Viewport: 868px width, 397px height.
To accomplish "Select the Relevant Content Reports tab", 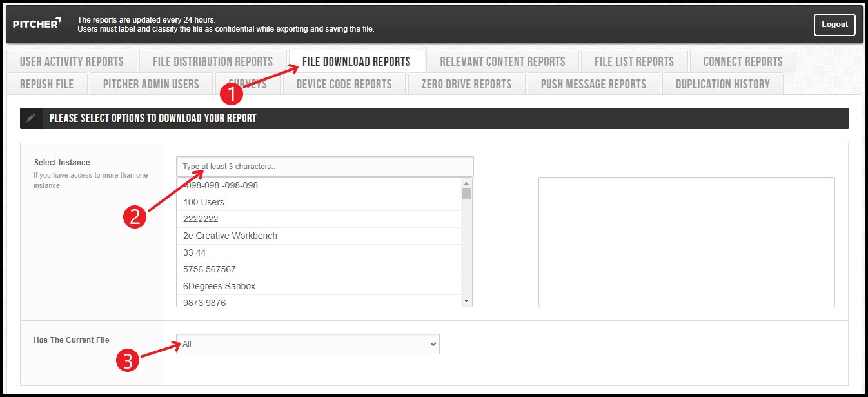I will tap(502, 62).
